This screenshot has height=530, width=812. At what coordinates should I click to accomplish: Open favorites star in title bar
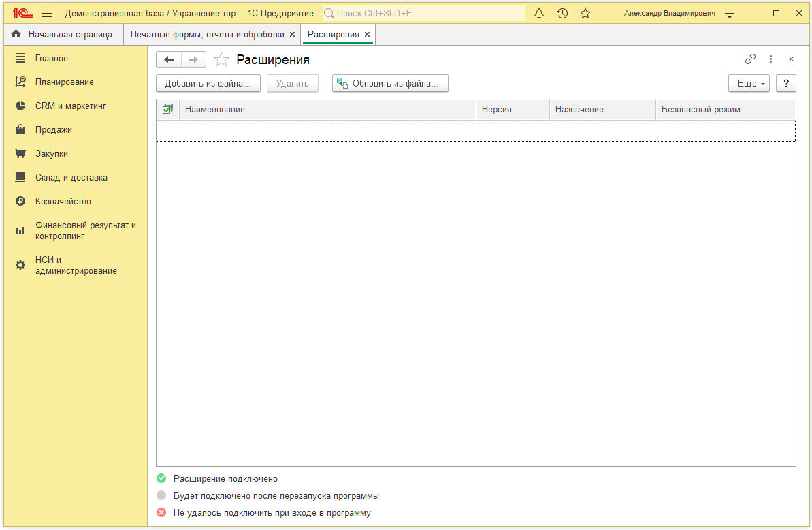585,14
